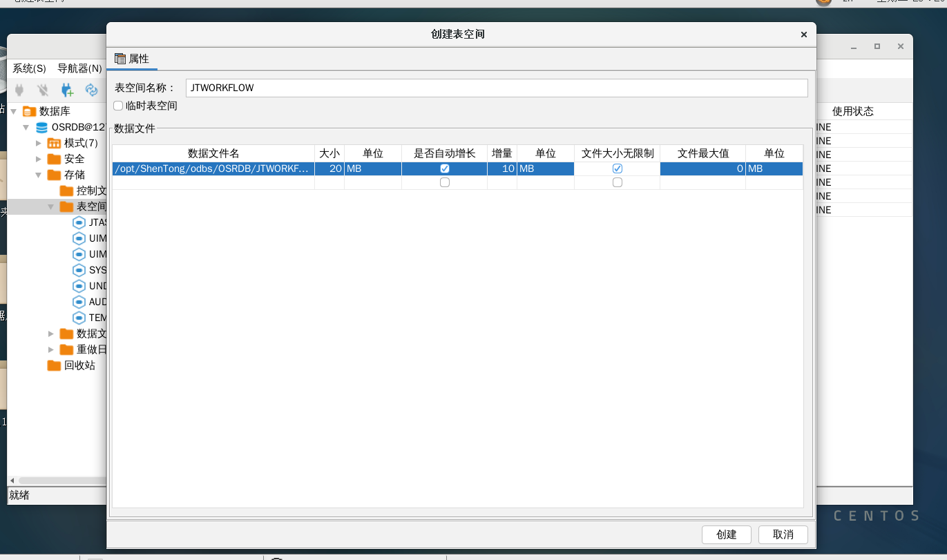
Task: Click the TEM tablespace hexagon icon
Action: click(x=79, y=318)
